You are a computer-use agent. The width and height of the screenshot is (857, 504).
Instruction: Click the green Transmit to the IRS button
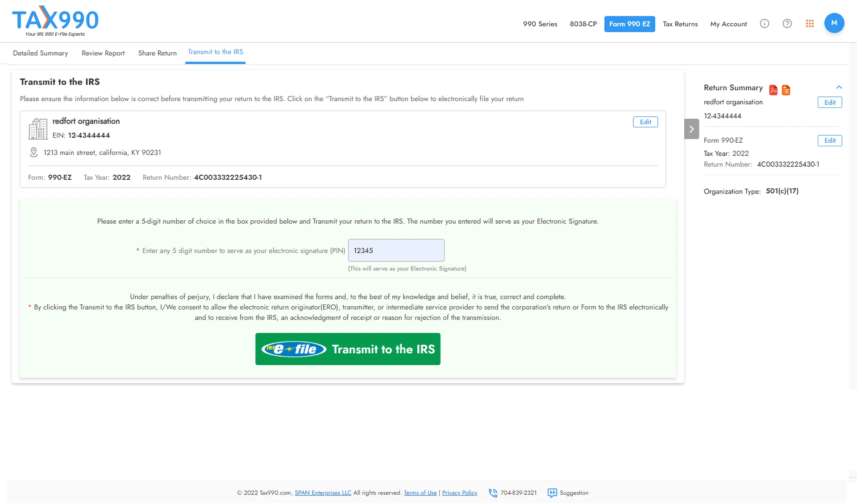point(348,349)
